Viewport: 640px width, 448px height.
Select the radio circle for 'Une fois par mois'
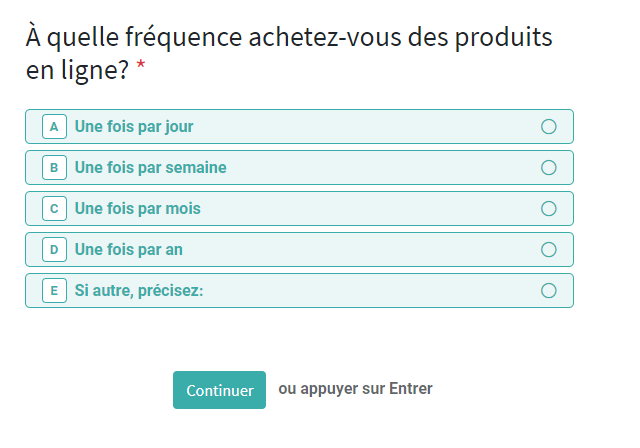click(548, 209)
